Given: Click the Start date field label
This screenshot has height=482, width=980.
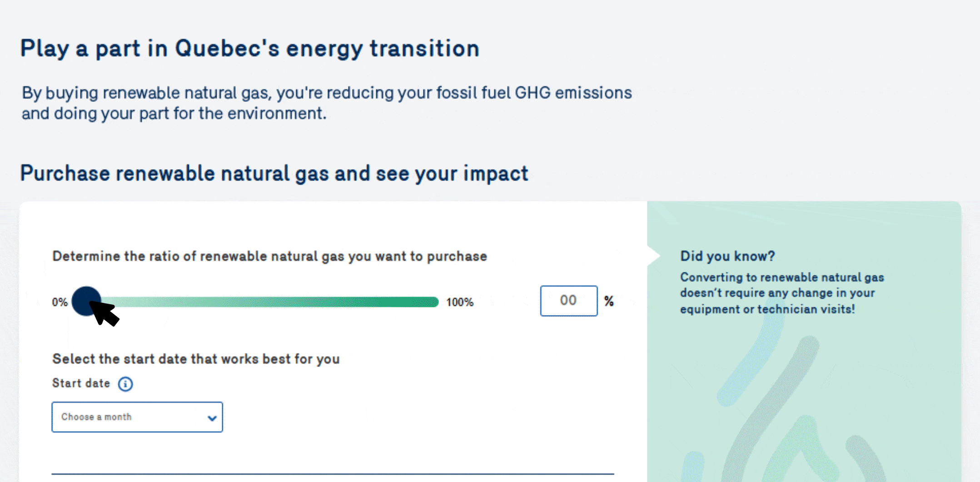Looking at the screenshot, I should 81,383.
